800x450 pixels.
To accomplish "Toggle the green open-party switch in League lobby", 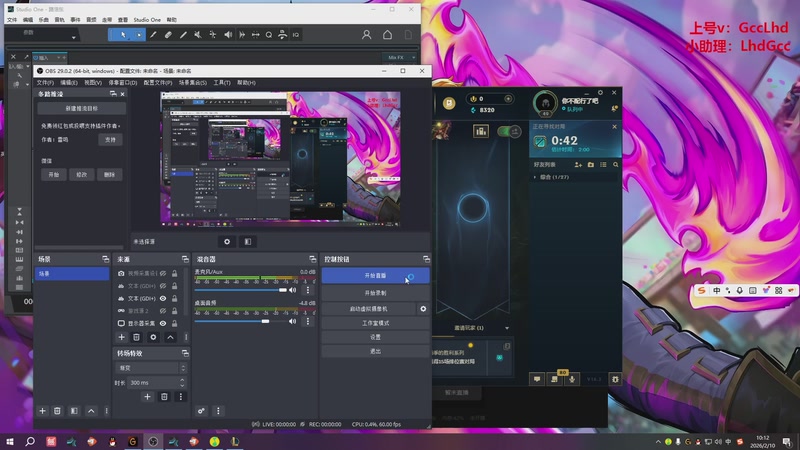I will coord(509,132).
